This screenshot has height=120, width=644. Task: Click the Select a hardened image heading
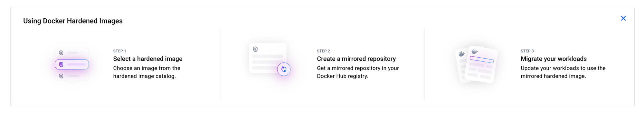pyautogui.click(x=148, y=59)
